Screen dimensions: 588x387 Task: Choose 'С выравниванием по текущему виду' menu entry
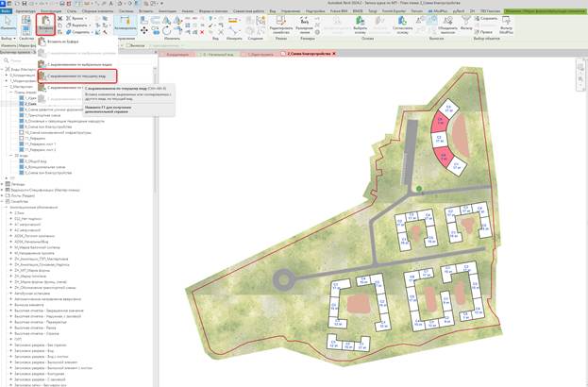[x=77, y=76]
